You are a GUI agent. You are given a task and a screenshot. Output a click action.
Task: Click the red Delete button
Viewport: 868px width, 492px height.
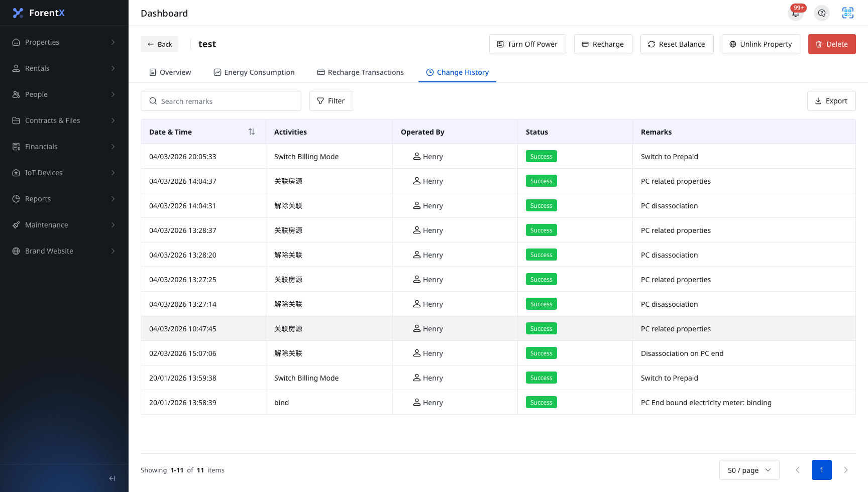[x=832, y=44]
